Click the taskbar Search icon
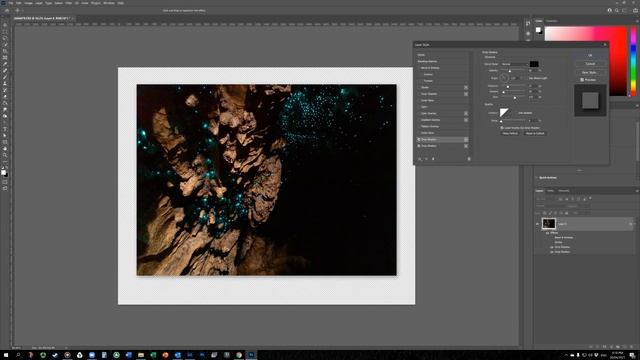Image resolution: width=640 pixels, height=360 pixels. pos(18,355)
